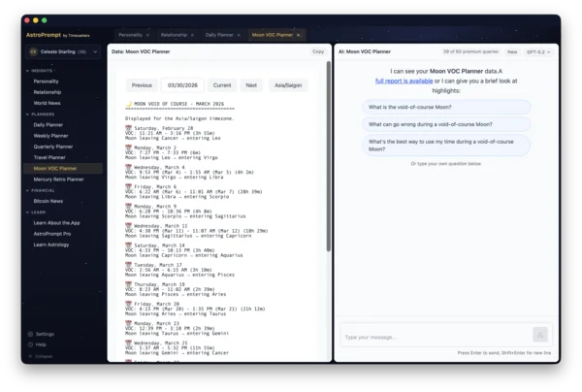Click the Previous button
This screenshot has height=392, width=582.
pos(142,85)
